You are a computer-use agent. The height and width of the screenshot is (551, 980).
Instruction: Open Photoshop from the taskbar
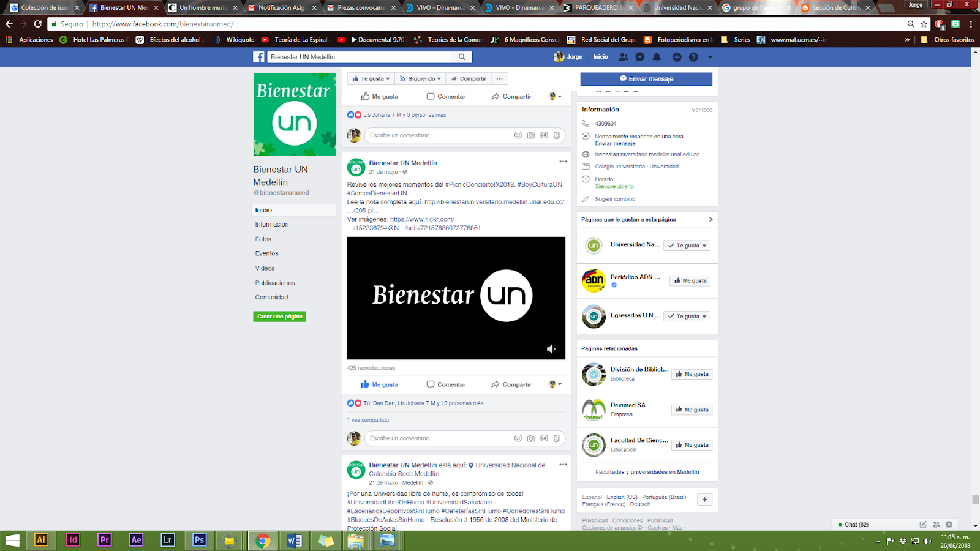pos(200,540)
